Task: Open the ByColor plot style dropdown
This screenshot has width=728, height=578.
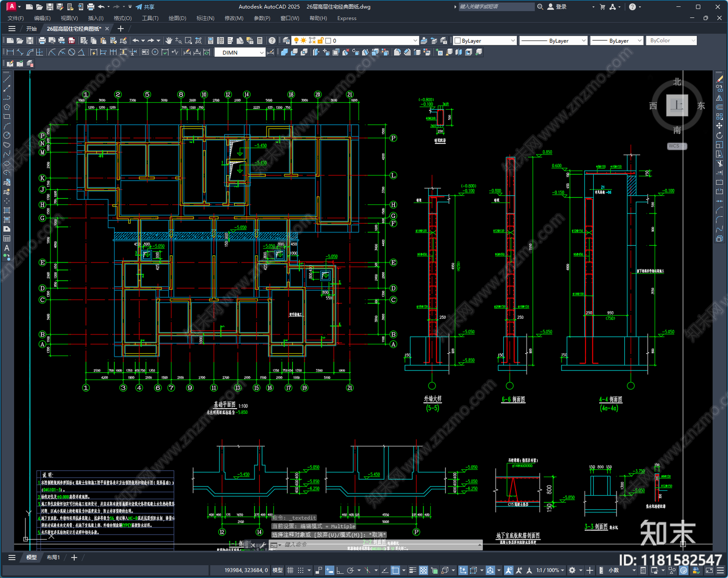Action: click(x=672, y=41)
